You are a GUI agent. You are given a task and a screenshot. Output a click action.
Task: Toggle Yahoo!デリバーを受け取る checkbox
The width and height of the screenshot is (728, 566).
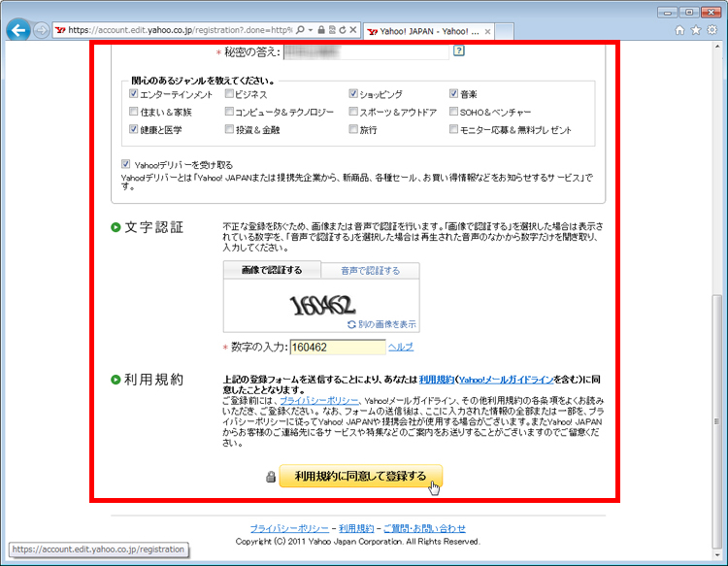(125, 164)
